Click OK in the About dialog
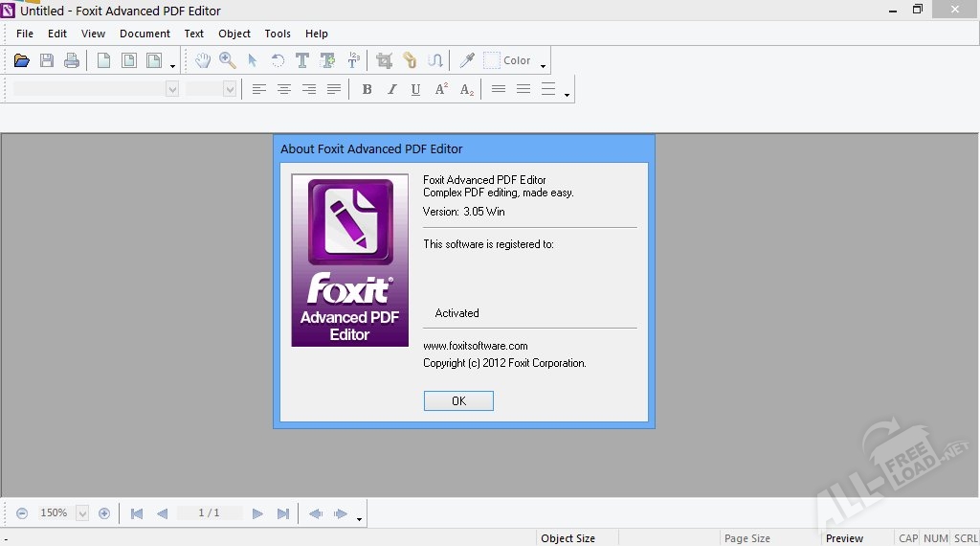This screenshot has height=546, width=980. tap(458, 401)
